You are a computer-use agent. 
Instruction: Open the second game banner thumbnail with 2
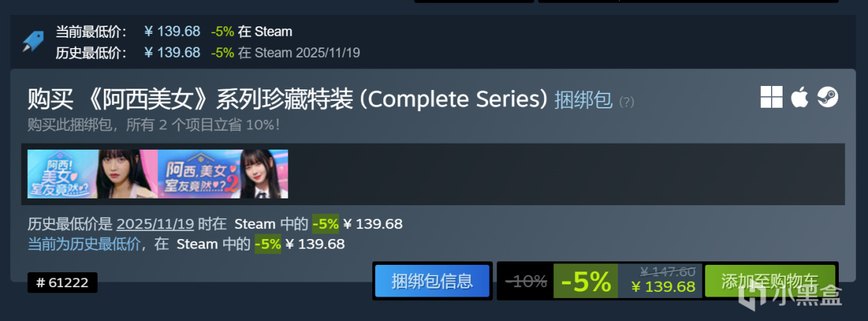coord(223,174)
